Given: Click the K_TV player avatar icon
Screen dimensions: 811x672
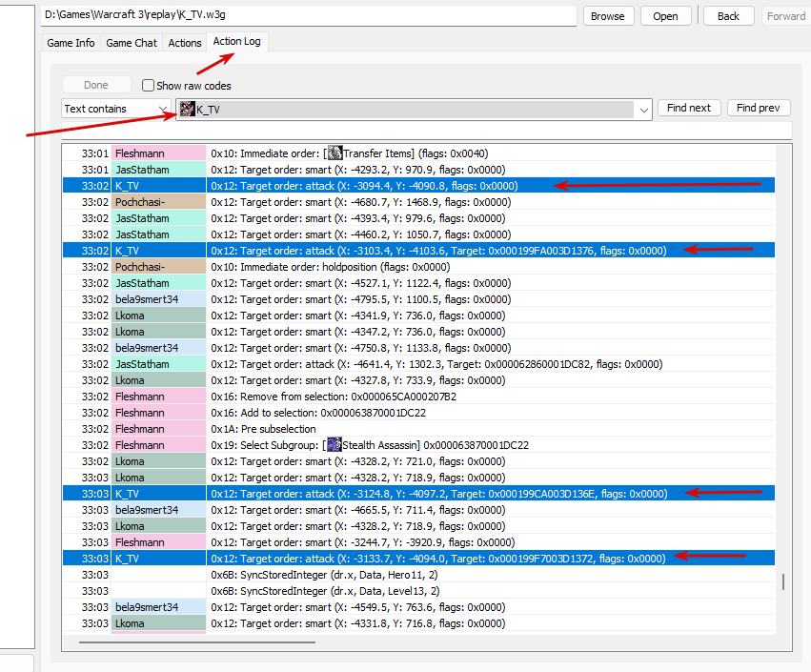Looking at the screenshot, I should coord(187,110).
